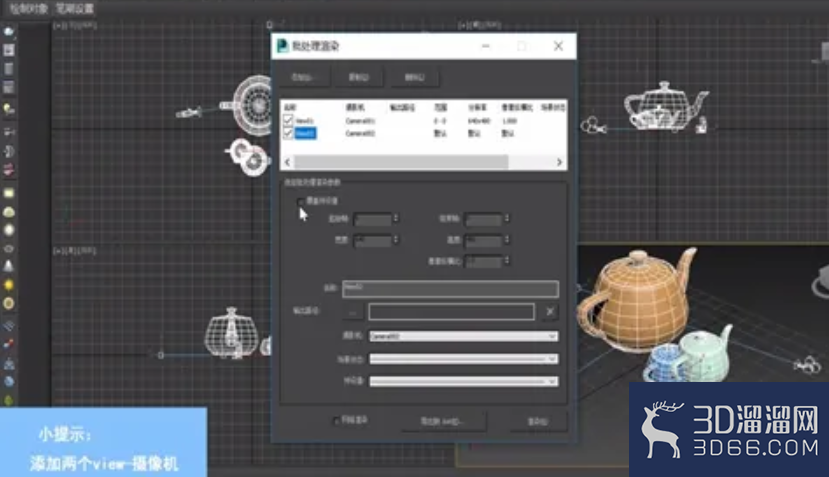Click the name field containing View02

pos(450,289)
